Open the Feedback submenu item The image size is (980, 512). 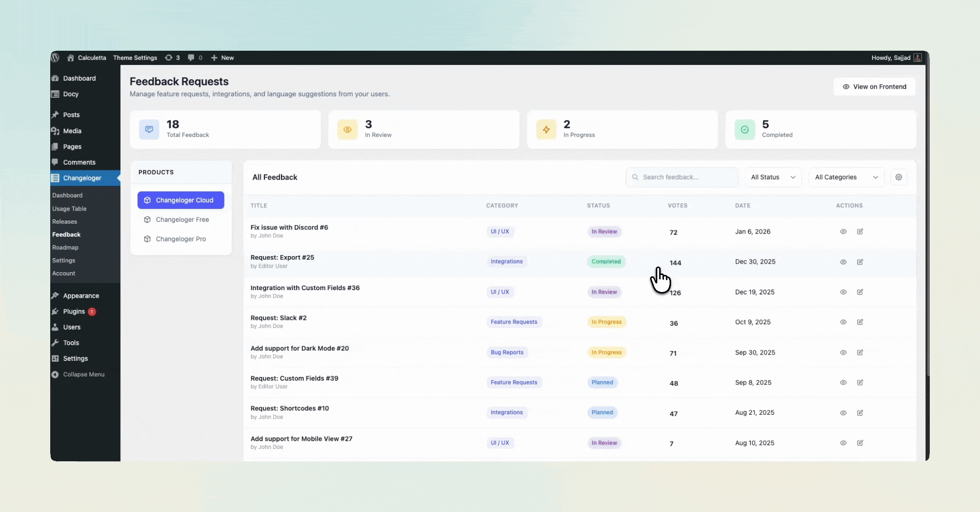click(x=66, y=234)
